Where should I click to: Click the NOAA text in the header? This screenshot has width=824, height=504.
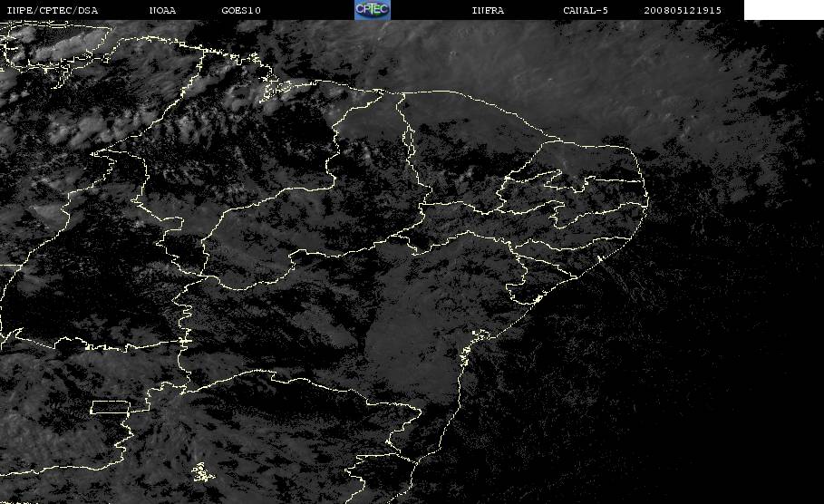pos(162,10)
